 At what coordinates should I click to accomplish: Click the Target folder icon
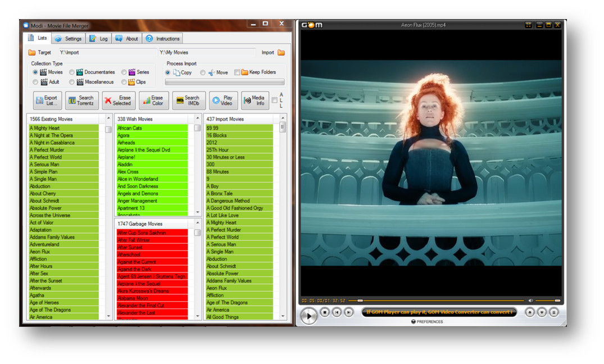(32, 52)
